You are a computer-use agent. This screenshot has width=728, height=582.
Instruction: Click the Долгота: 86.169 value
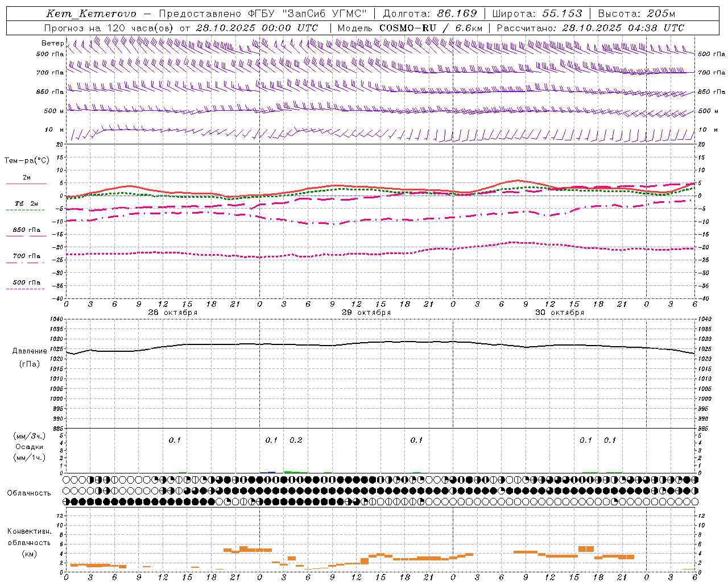click(430, 14)
